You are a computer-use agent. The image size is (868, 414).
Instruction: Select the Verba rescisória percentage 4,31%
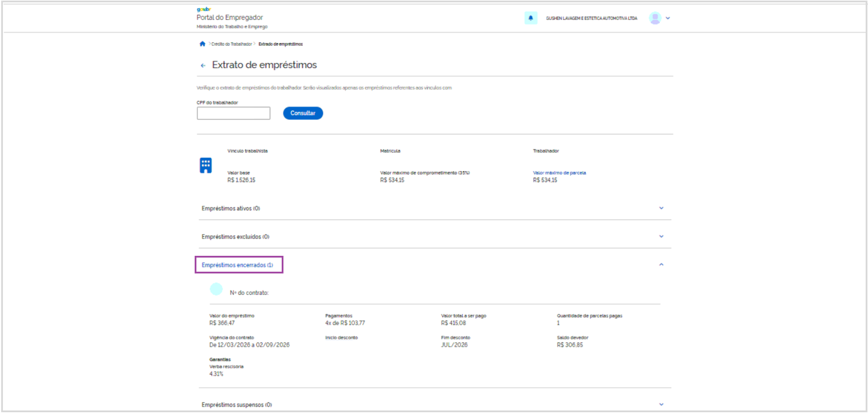216,373
